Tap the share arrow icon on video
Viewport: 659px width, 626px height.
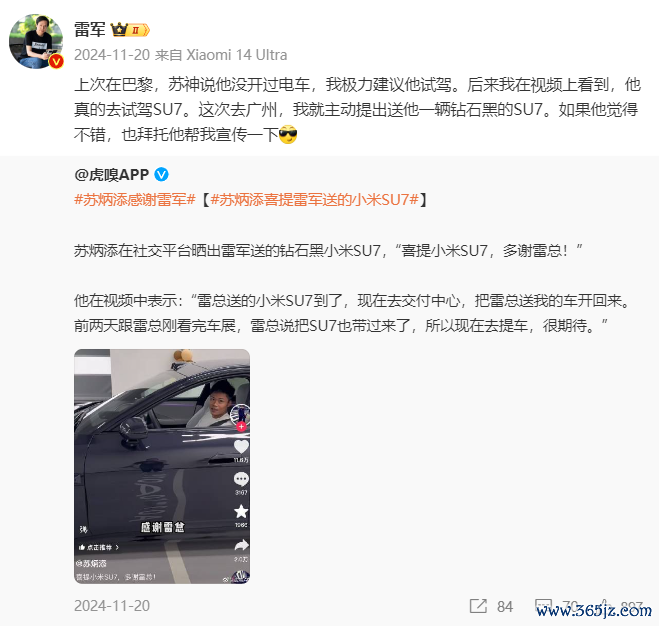point(241,546)
